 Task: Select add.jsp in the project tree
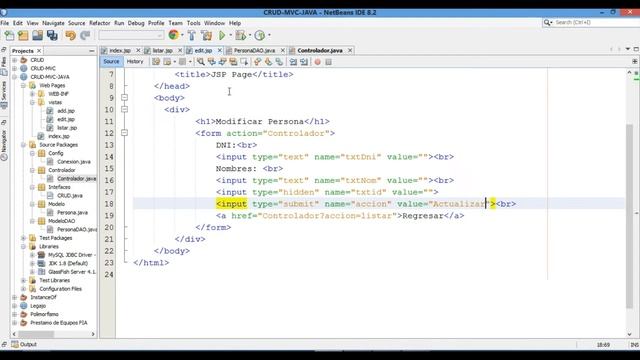click(65, 111)
